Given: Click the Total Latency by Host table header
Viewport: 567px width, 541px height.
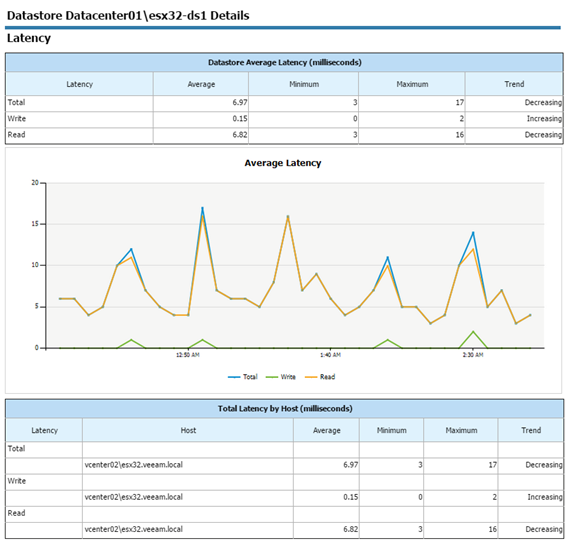Looking at the screenshot, I should 285,409.
